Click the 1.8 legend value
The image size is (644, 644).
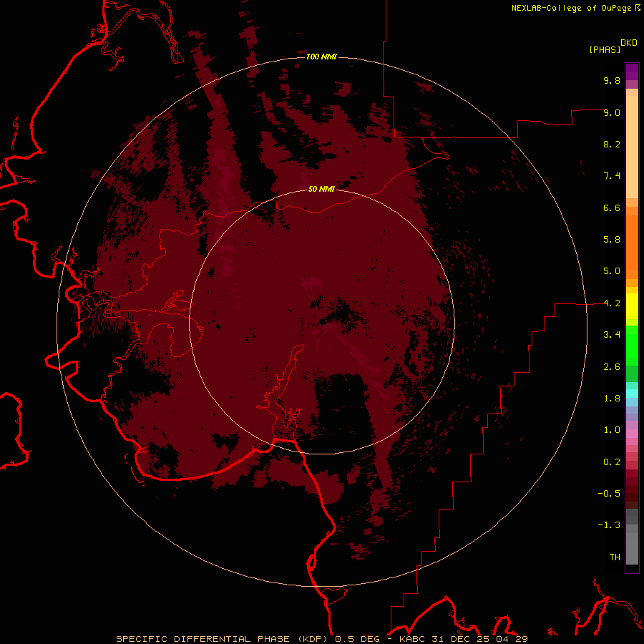(612, 399)
